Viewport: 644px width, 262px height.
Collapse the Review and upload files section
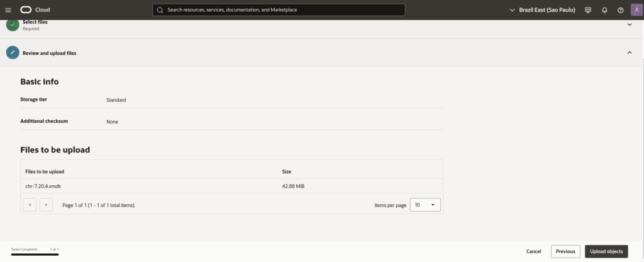click(x=630, y=53)
